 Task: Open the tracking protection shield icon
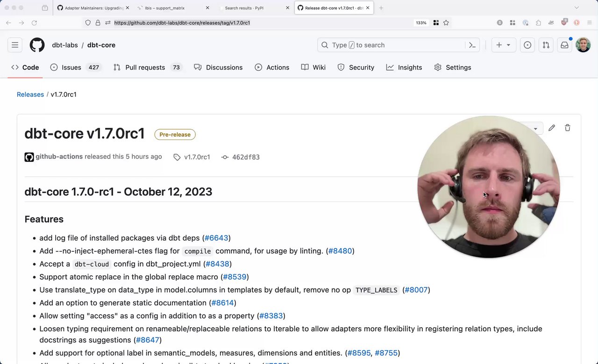(x=88, y=22)
